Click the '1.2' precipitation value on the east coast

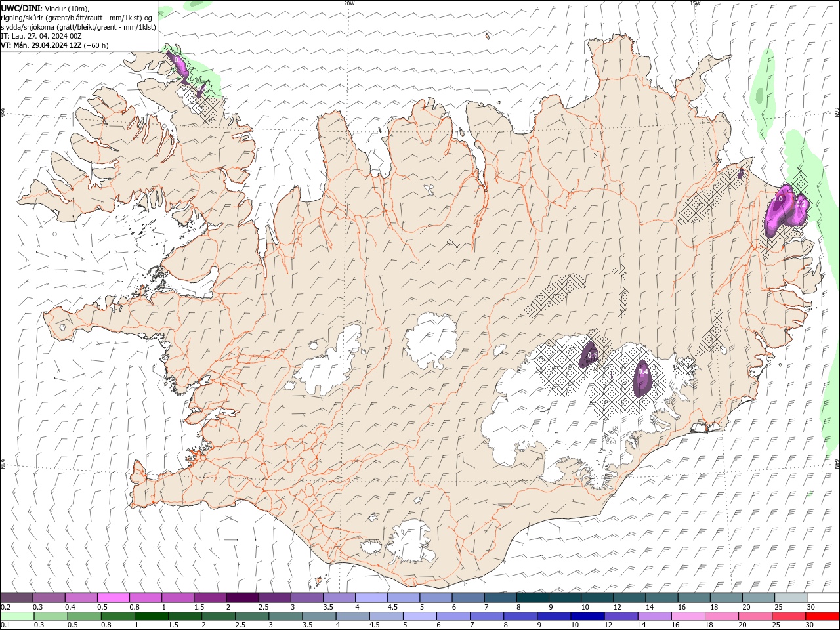(x=801, y=205)
